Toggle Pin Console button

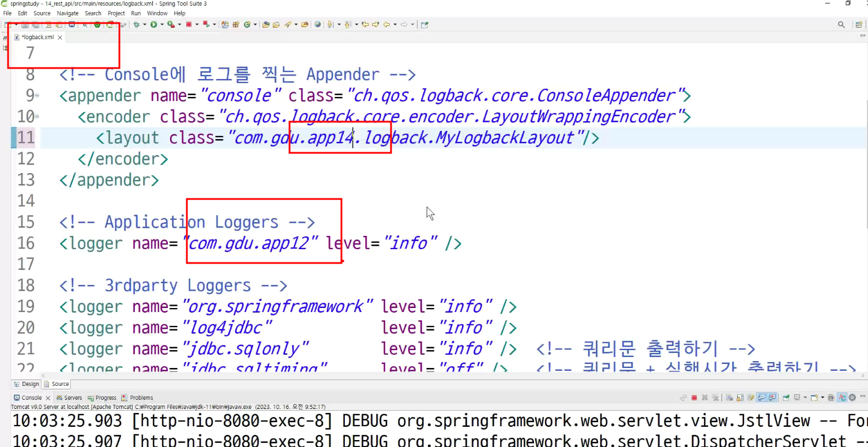786,397
